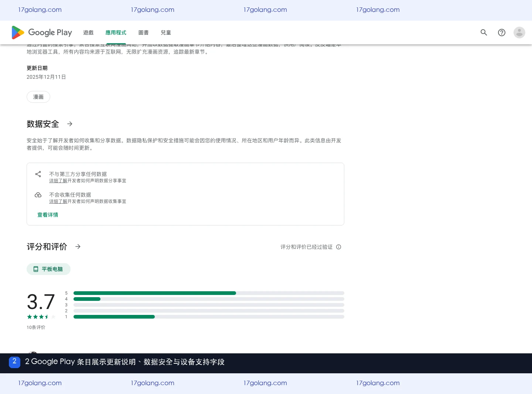Image resolution: width=532 pixels, height=394 pixels.
Task: Select 不与第三方分享任何数据 text
Action: pos(78,174)
